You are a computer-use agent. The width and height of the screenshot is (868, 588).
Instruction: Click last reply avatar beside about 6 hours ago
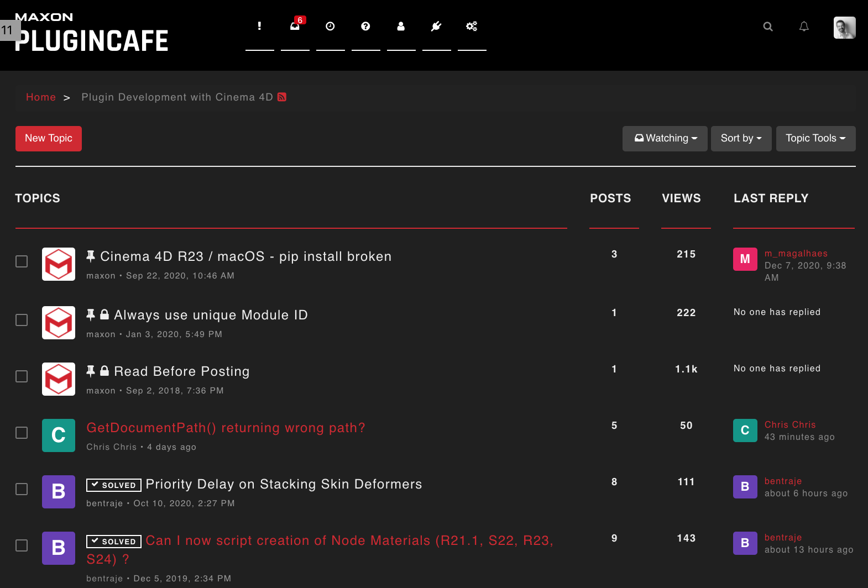tap(745, 486)
